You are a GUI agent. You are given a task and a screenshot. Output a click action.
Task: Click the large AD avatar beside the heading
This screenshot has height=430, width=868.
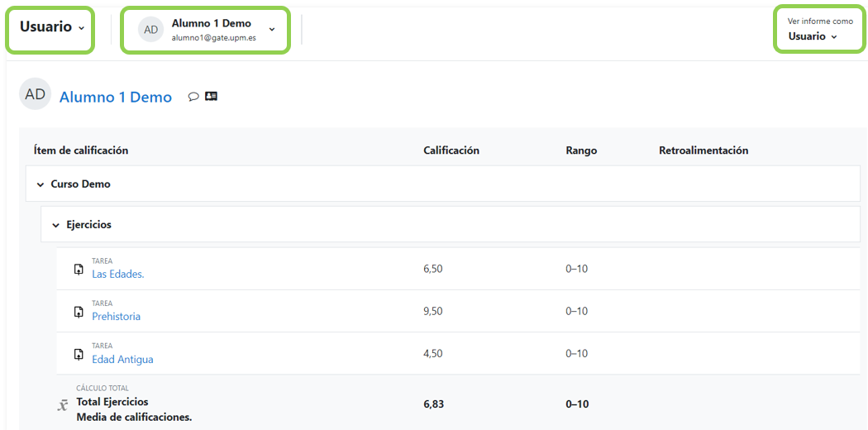pos(35,94)
